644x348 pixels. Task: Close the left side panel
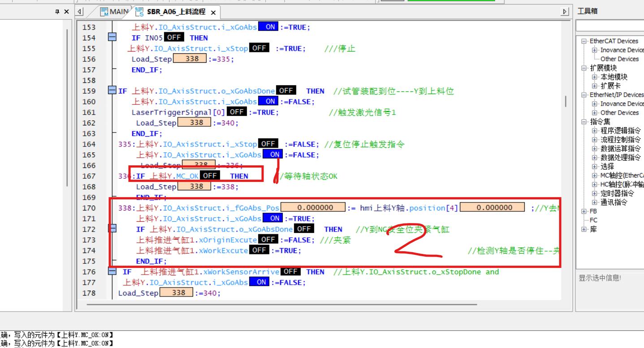(x=66, y=12)
